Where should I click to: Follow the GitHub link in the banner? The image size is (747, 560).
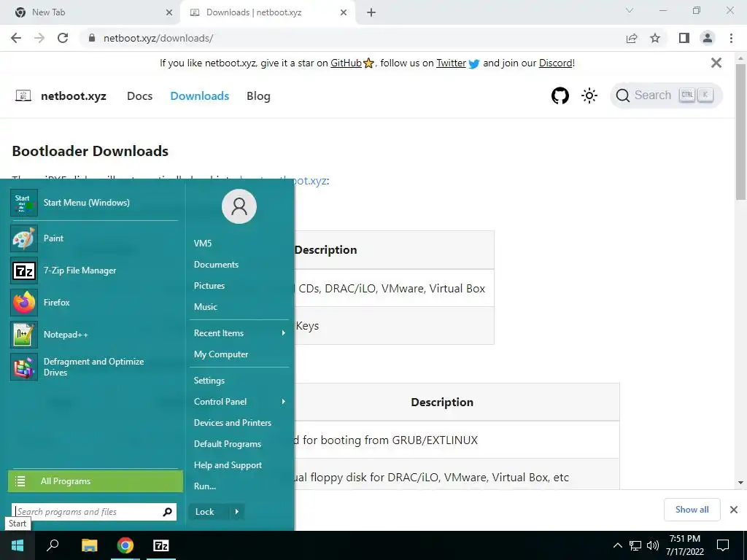tap(347, 63)
